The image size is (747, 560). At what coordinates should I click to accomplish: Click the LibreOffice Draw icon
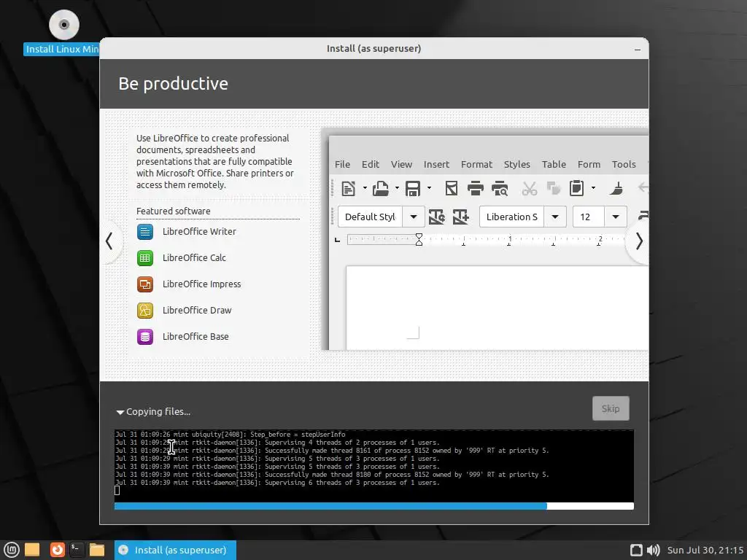145,311
